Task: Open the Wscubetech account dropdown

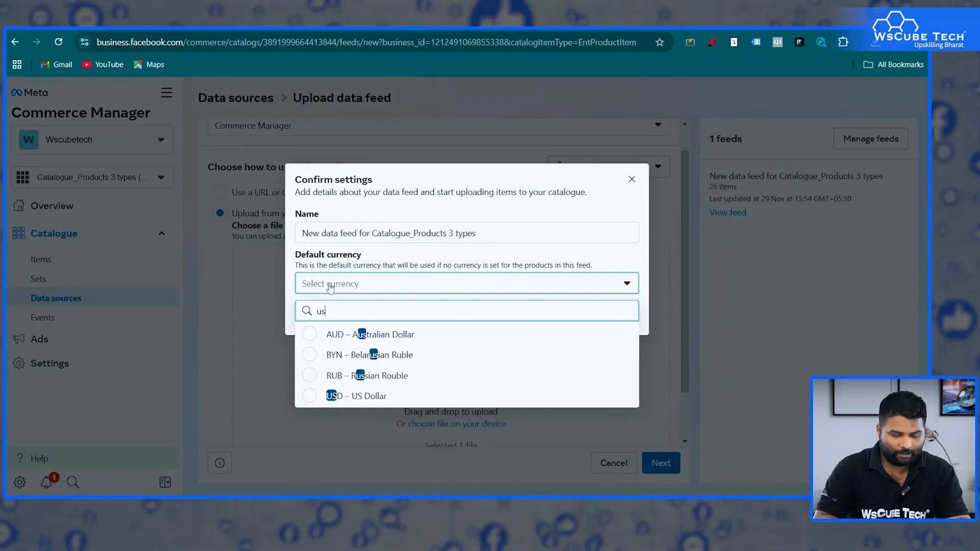Action: (92, 140)
